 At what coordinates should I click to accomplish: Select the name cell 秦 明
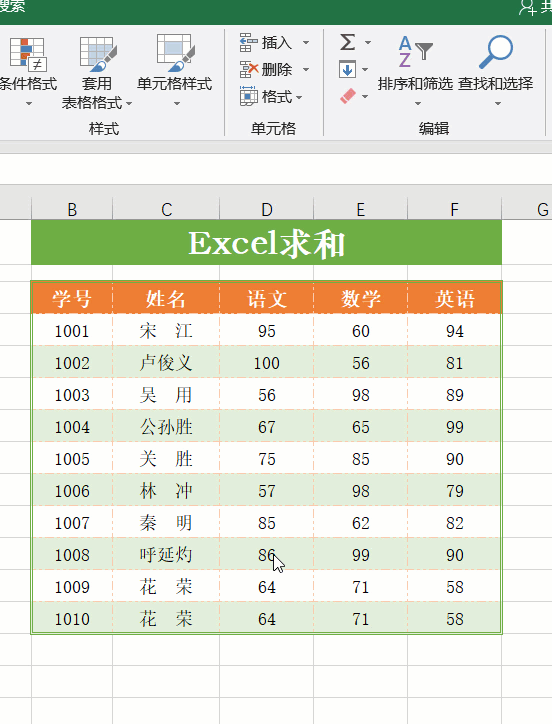click(x=166, y=522)
